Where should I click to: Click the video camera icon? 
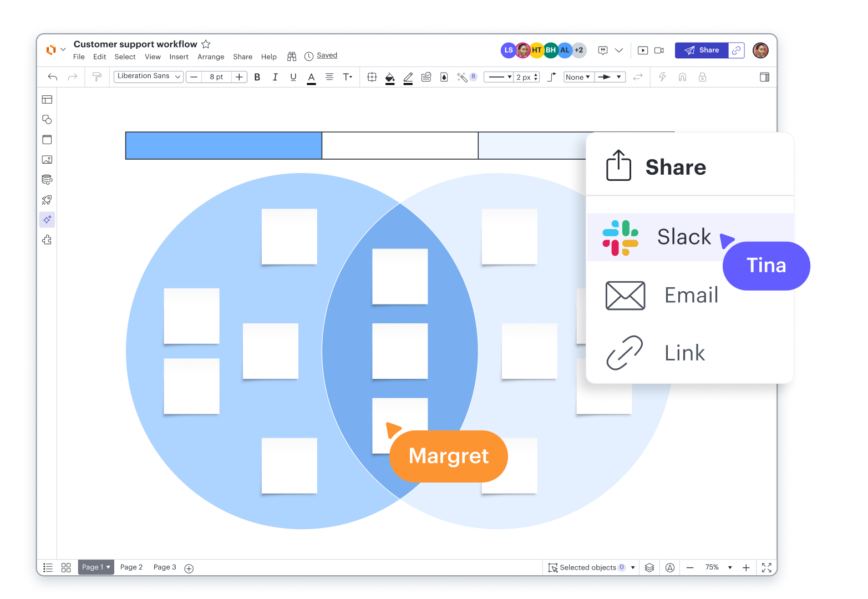pos(659,50)
